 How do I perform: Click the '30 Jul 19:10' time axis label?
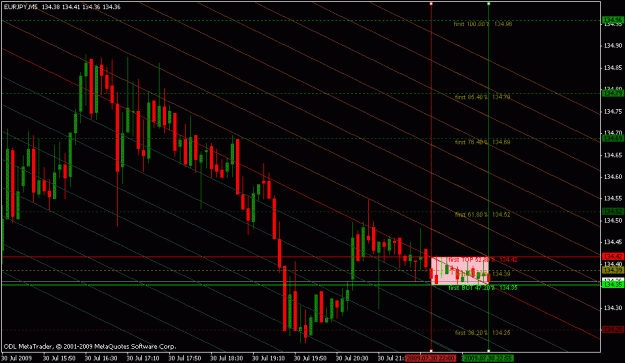click(x=268, y=358)
